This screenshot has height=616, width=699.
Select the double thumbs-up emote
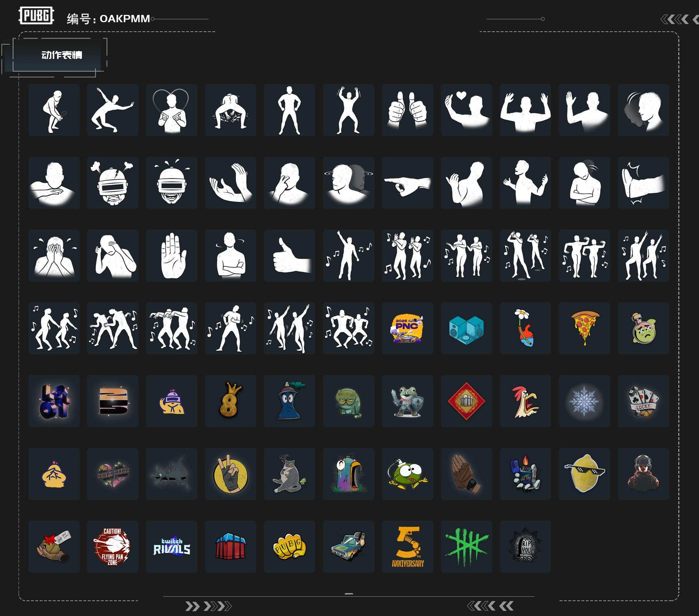tap(407, 110)
